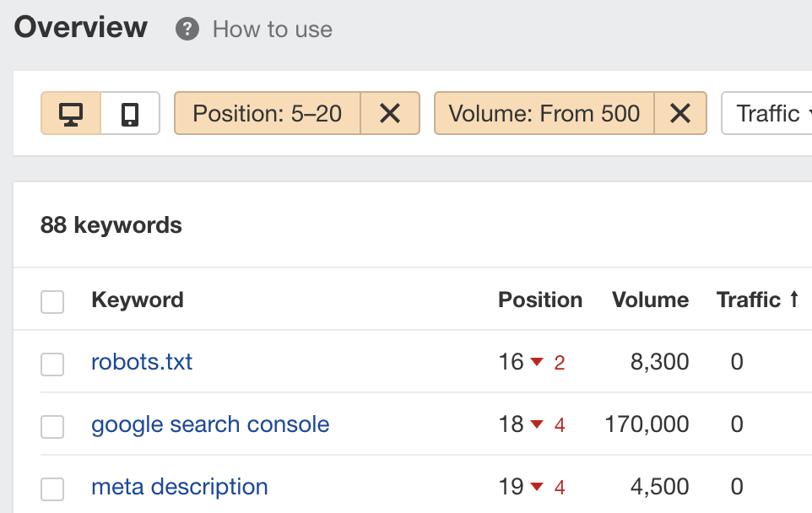Tick the meta description row checkbox
This screenshot has width=812, height=513.
51,487
